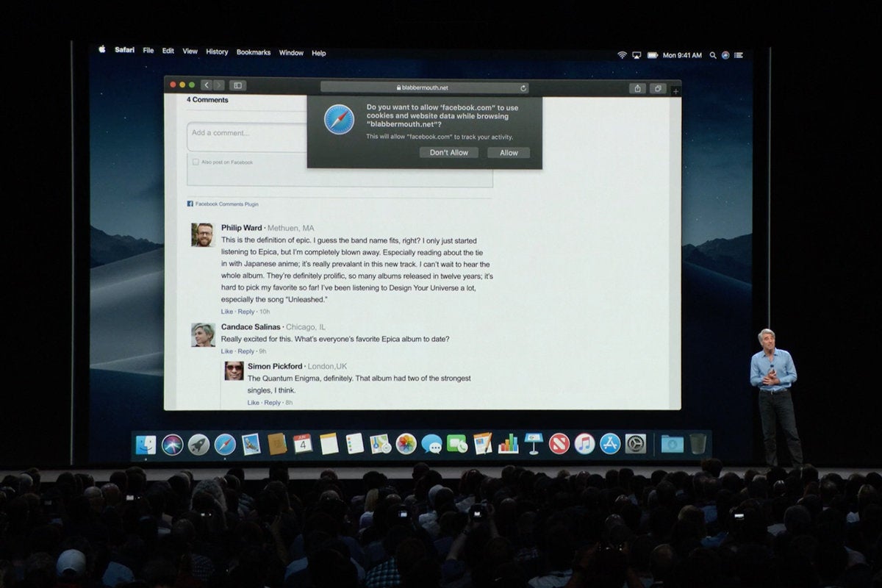Screen dimensions: 882x588
Task: Open the Trash in the Dock
Action: pyautogui.click(x=698, y=444)
